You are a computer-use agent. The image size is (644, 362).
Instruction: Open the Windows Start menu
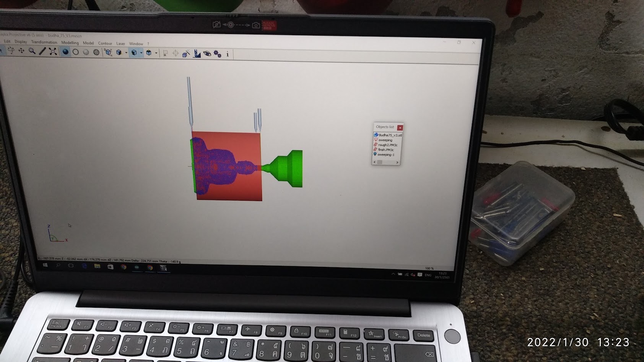coord(45,265)
